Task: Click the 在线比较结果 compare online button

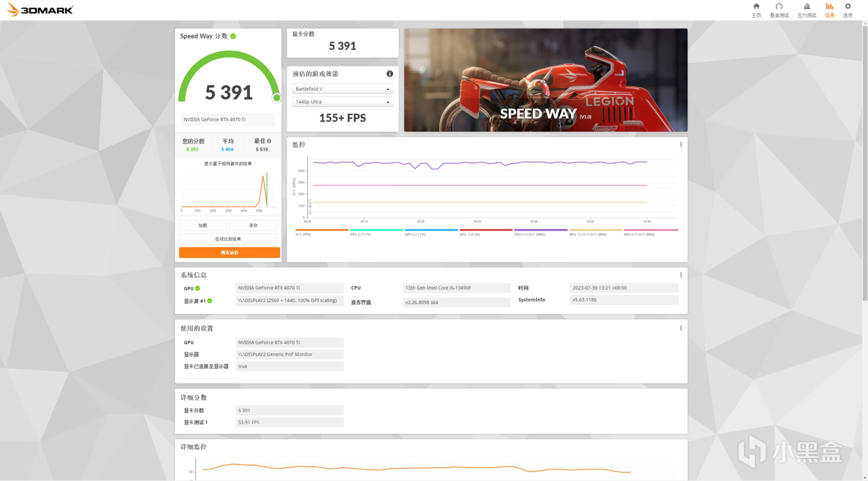Action: (x=228, y=239)
